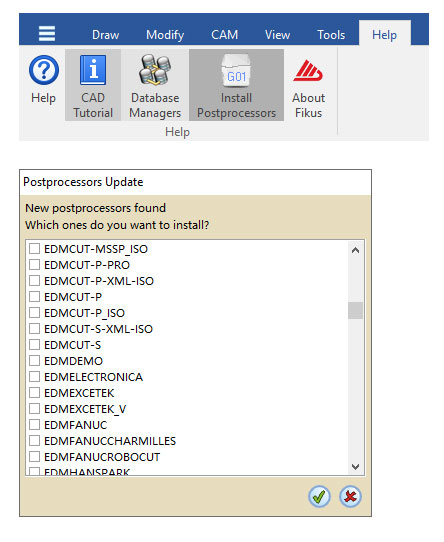Switch to the CAM tab

(224, 35)
